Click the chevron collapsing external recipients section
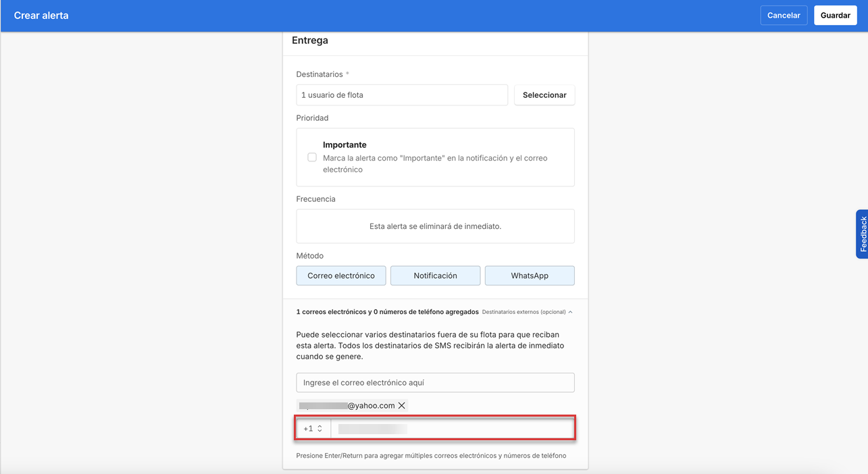This screenshot has width=868, height=474. (570, 311)
